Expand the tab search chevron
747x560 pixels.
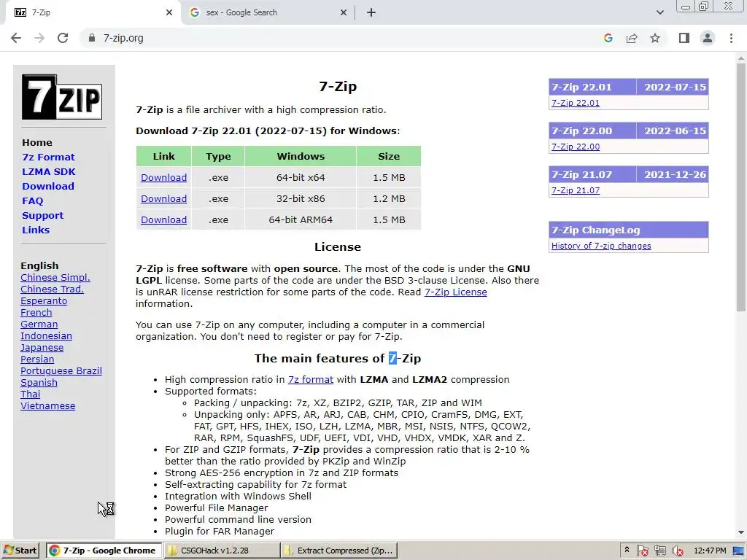point(659,12)
